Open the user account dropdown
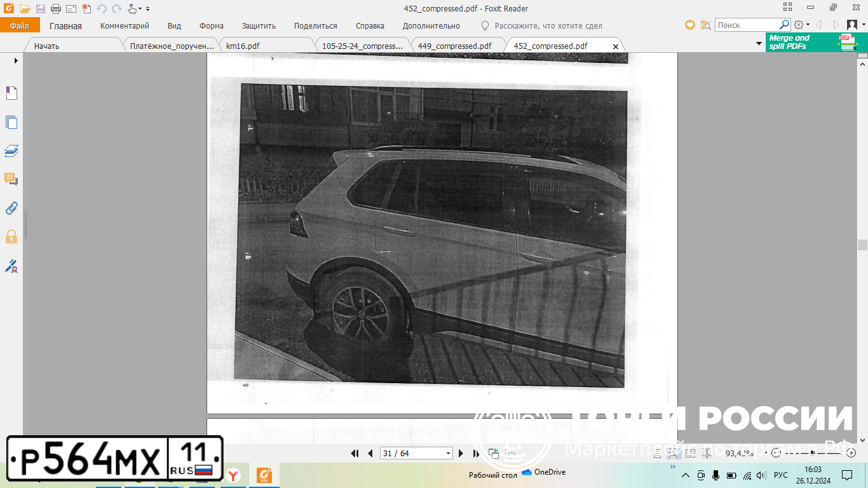This screenshot has width=868, height=488. (855, 25)
